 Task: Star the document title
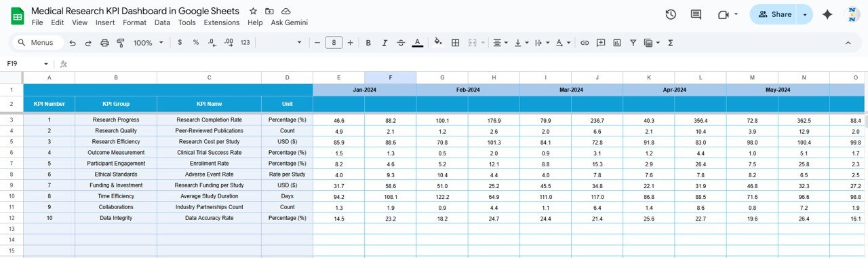point(253,12)
